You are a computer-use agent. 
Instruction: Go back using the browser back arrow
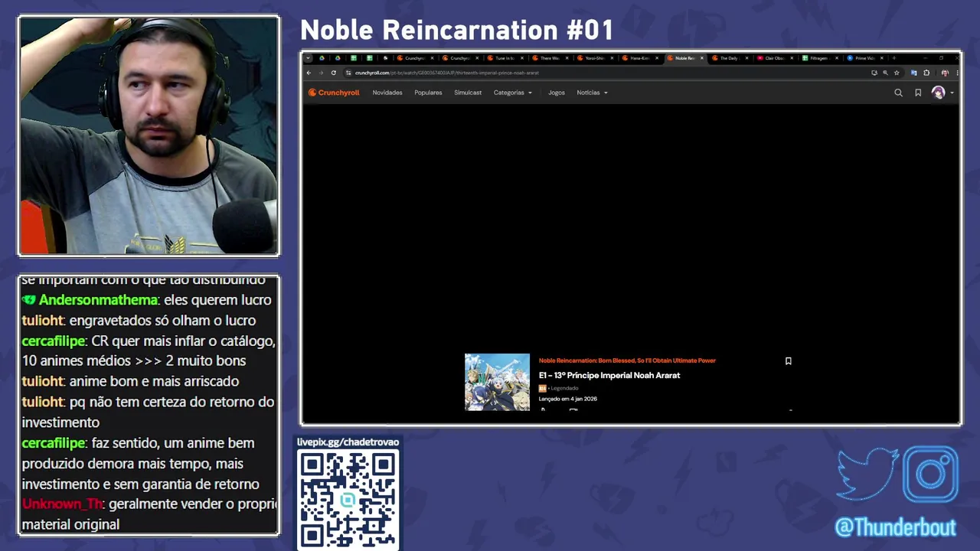(309, 73)
